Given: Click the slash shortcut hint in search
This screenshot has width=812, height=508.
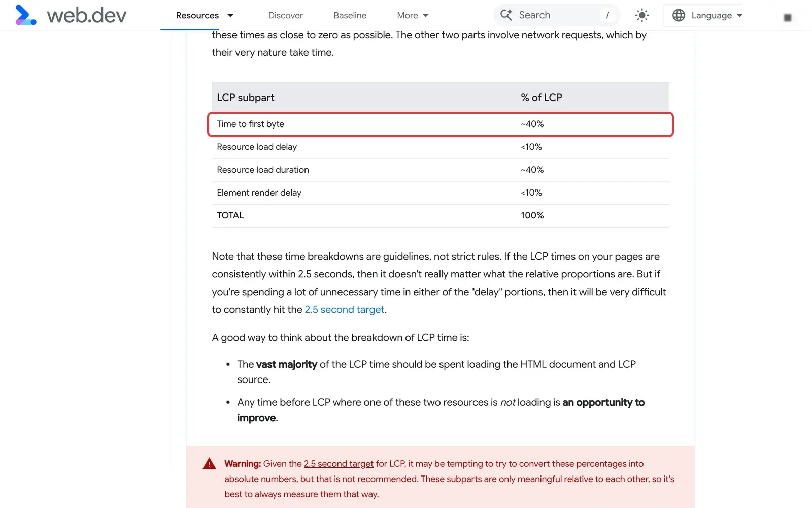Looking at the screenshot, I should point(607,15).
